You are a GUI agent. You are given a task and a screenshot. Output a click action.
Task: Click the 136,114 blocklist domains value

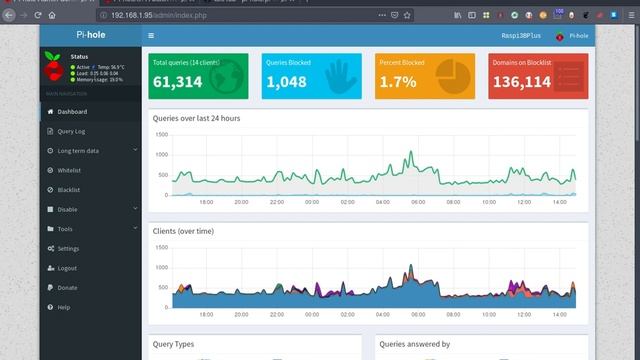(x=522, y=82)
